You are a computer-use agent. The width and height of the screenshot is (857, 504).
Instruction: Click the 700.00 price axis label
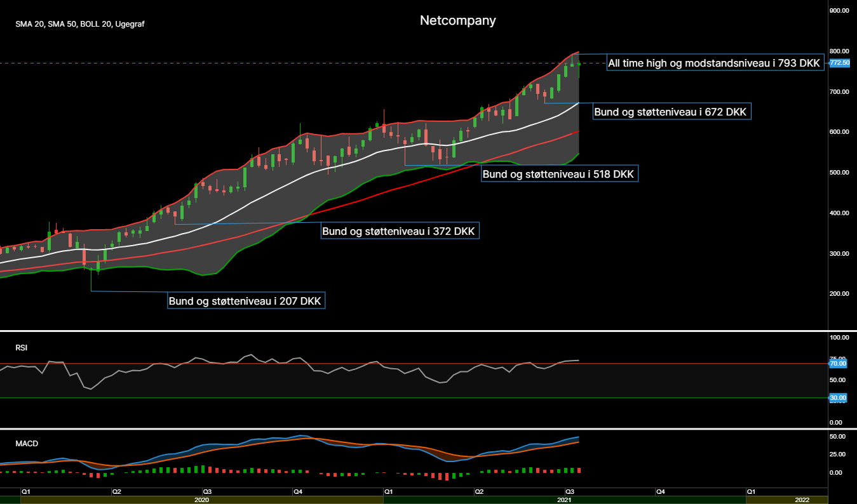point(840,91)
